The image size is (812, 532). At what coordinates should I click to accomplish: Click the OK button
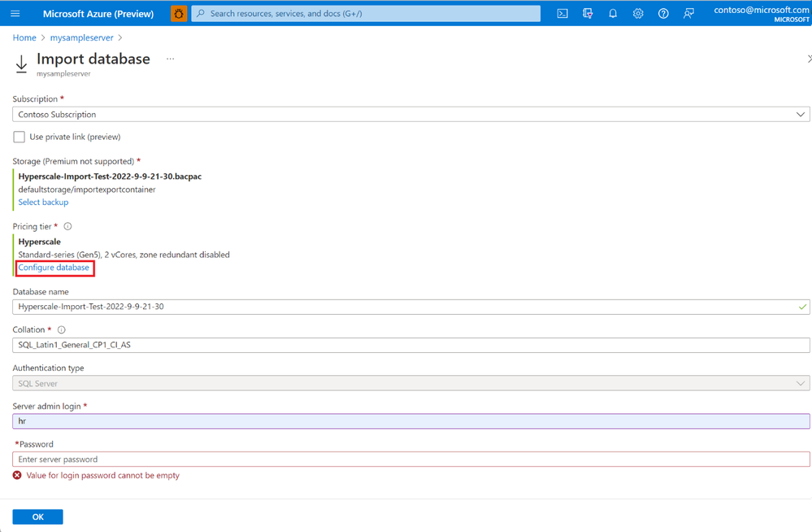click(x=38, y=517)
